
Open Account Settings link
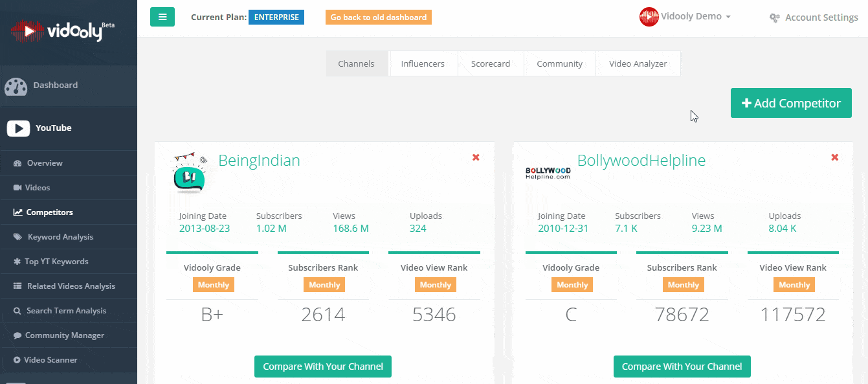click(x=814, y=18)
